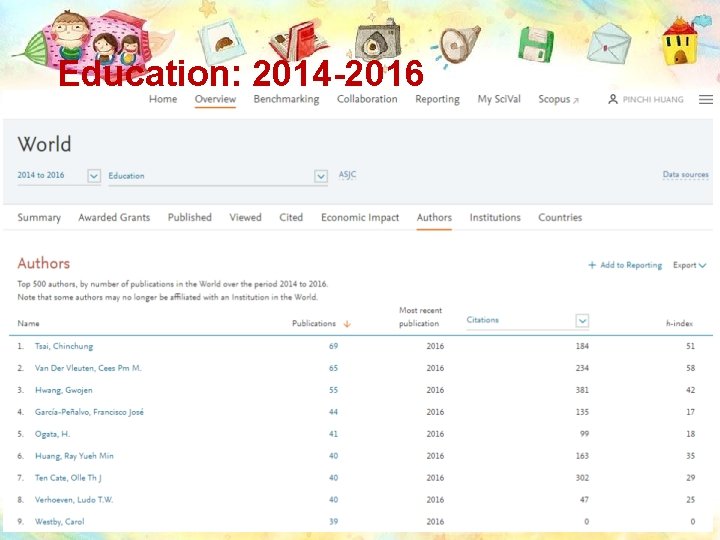
Task: Switch to the Cited tab
Action: pos(291,218)
